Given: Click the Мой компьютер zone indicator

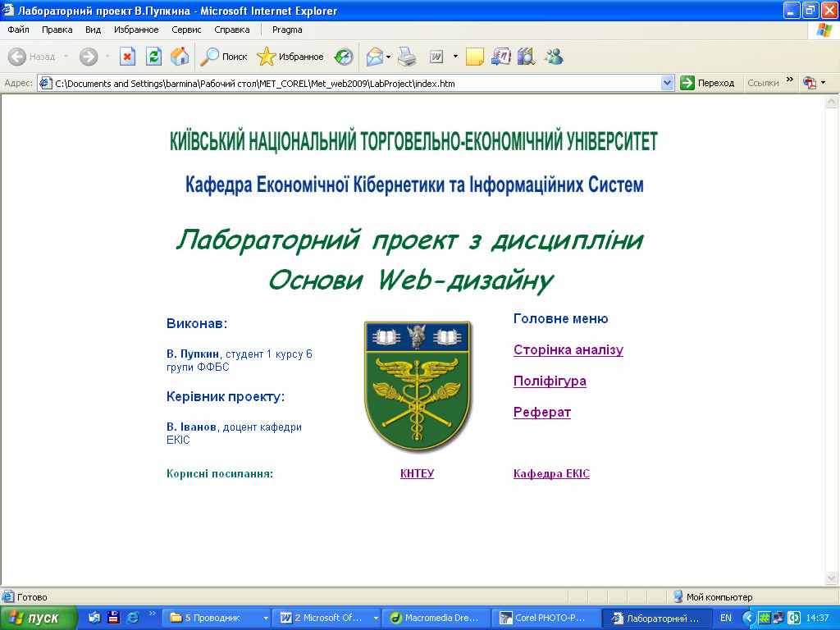Looking at the screenshot, I should (x=713, y=597).
